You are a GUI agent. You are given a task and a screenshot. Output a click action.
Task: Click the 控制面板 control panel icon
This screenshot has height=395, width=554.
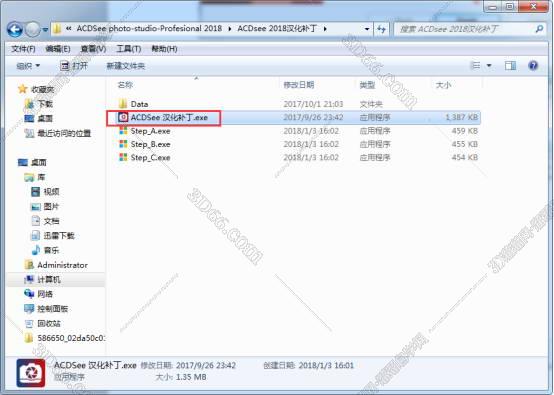point(29,309)
